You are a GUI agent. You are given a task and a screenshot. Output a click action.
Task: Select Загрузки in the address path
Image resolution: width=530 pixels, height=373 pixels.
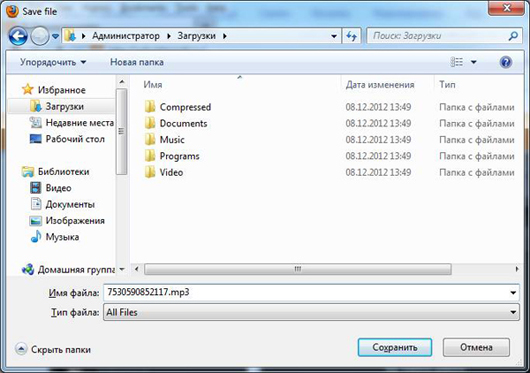pyautogui.click(x=196, y=36)
